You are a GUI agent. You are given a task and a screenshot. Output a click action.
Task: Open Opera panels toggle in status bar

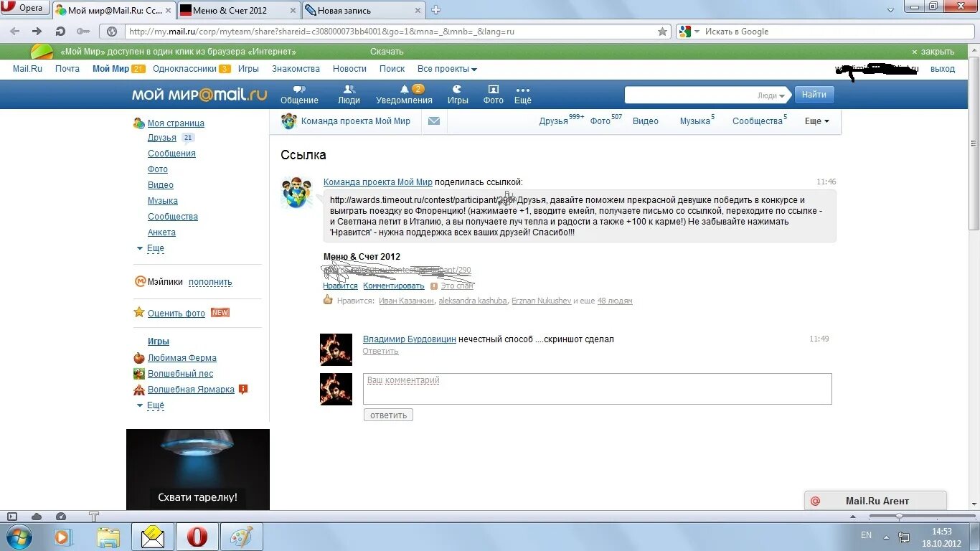click(x=11, y=517)
